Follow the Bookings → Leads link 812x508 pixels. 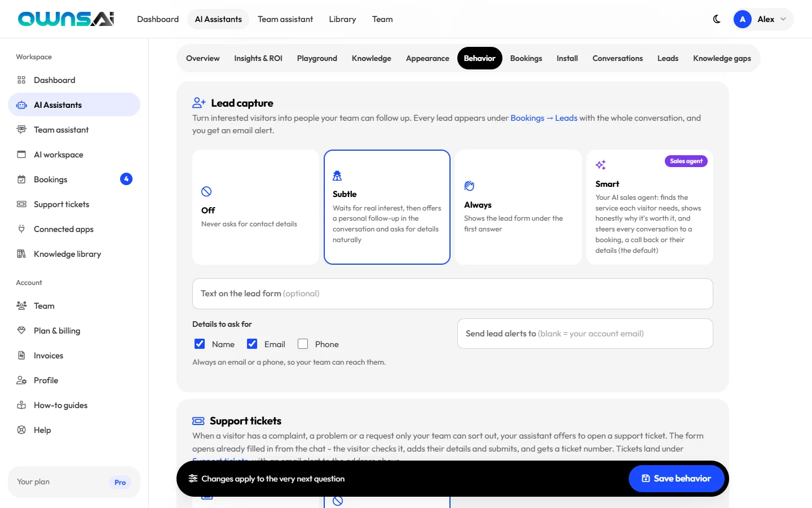[x=544, y=118]
